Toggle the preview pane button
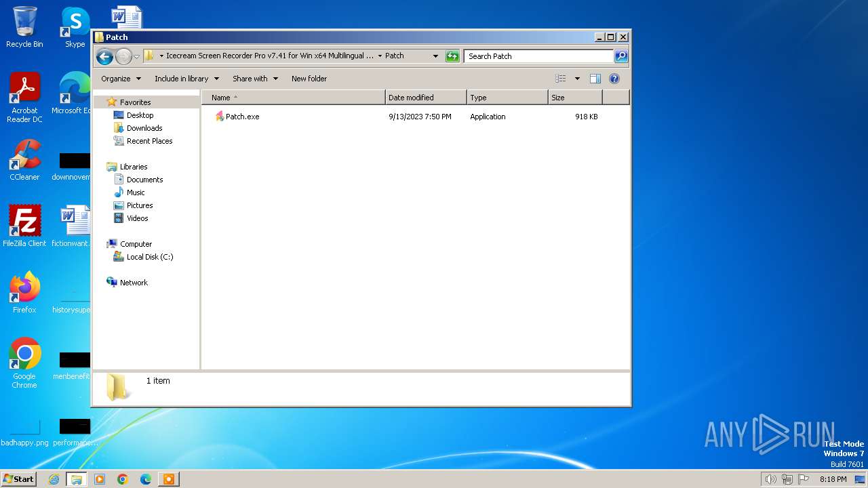 (595, 79)
